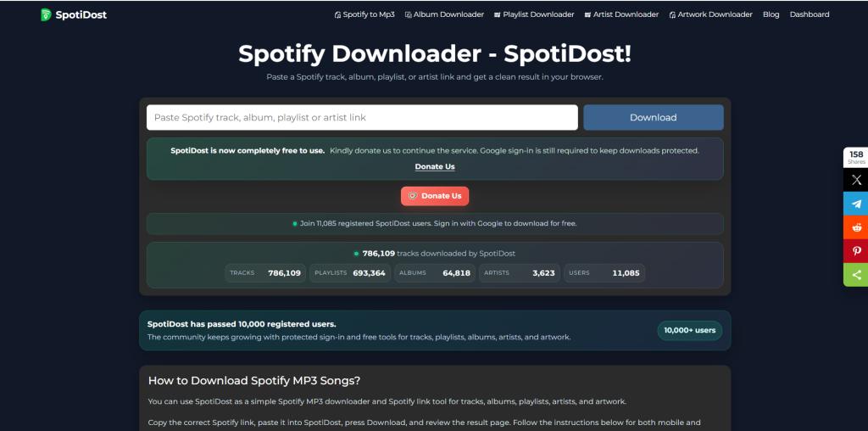868x431 pixels.
Task: Click the ALBUMS 64,818 stat chip
Action: coord(435,273)
